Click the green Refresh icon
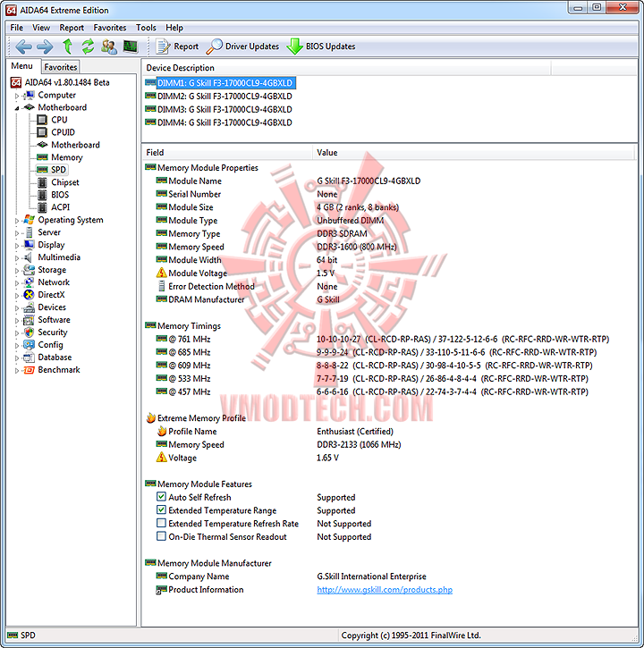The image size is (644, 648). 88,46
